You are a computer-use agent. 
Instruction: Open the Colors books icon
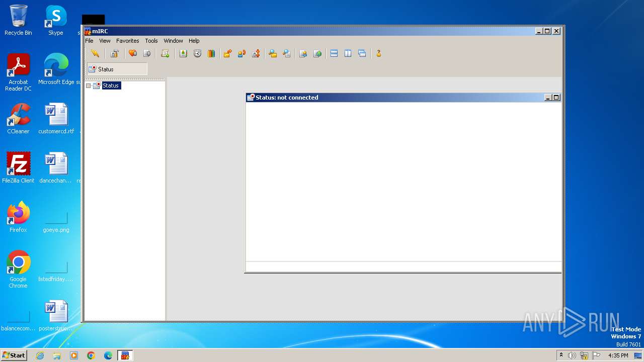click(x=211, y=53)
